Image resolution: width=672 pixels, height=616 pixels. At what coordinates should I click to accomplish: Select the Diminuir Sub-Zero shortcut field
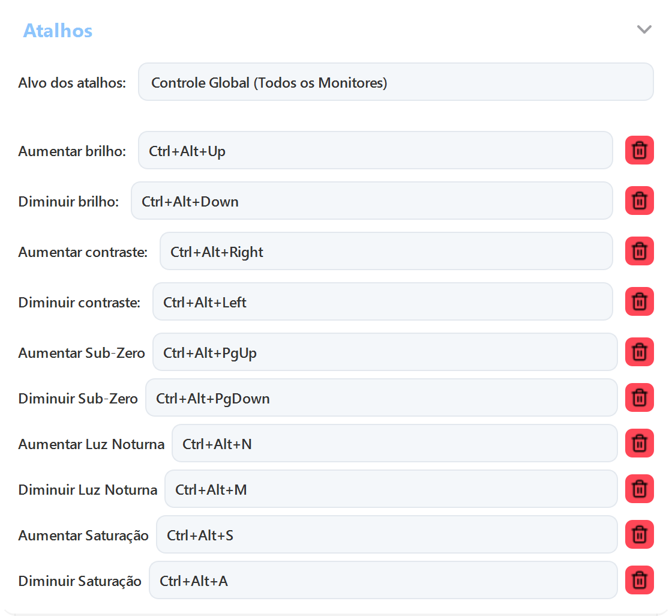pyautogui.click(x=382, y=397)
